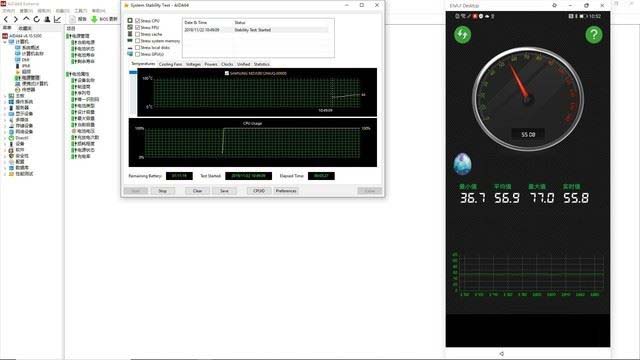Switch to the Powers tab
Screen dimensions: 640x360
pyautogui.click(x=211, y=64)
